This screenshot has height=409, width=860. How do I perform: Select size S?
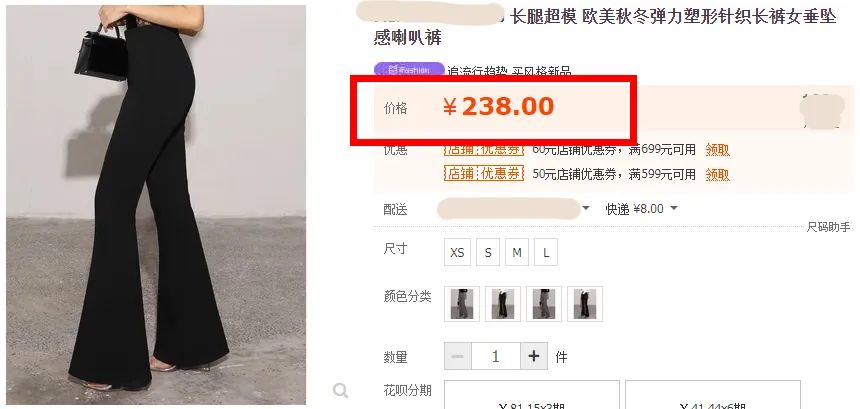click(488, 253)
